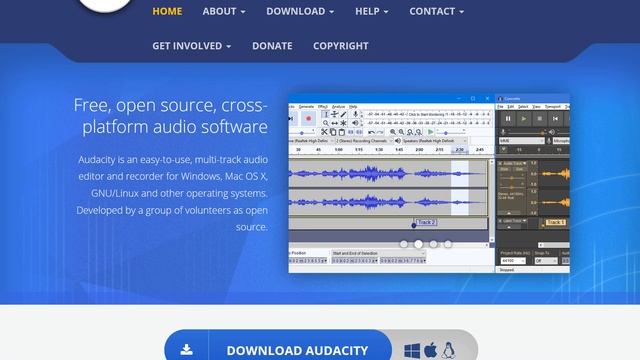
Task: Click the Fit Selection zoom icon
Action: [x=410, y=132]
